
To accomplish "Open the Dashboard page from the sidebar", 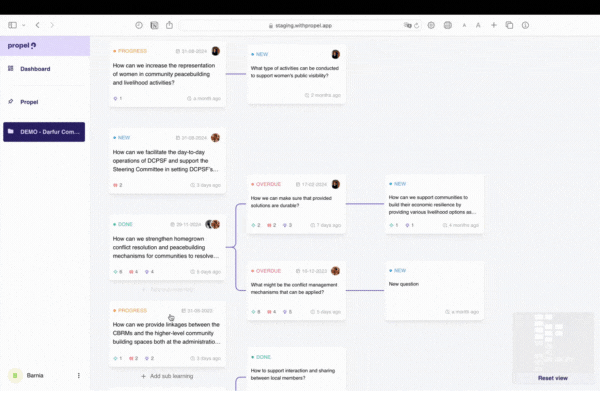I will (x=34, y=69).
